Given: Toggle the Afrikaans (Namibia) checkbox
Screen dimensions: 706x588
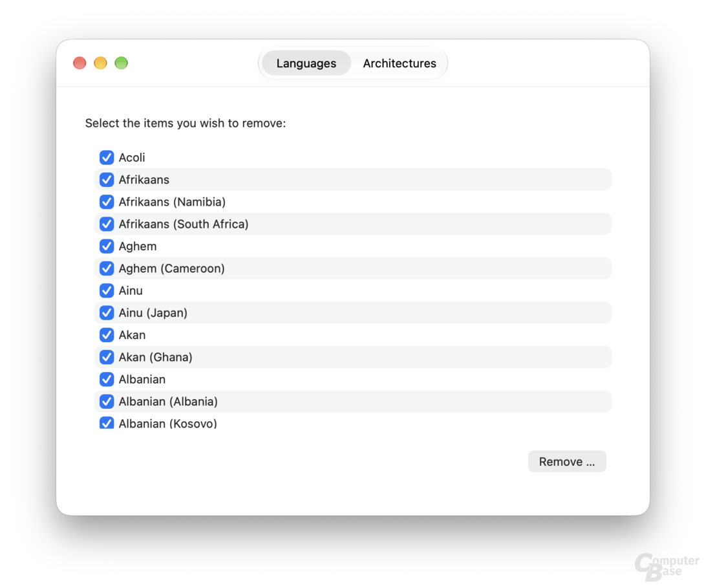Looking at the screenshot, I should pos(107,202).
